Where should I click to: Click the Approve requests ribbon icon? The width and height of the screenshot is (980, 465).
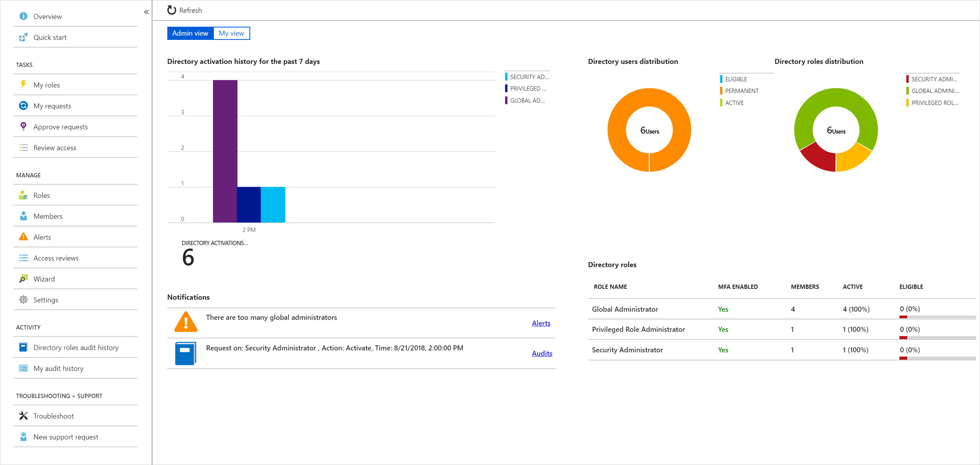click(23, 126)
